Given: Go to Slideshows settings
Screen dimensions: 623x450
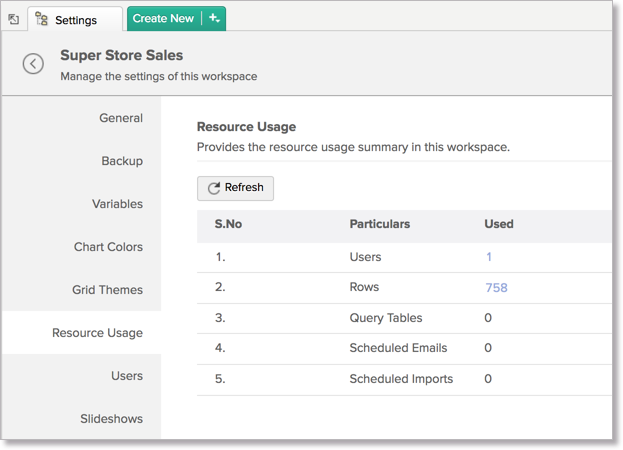Looking at the screenshot, I should (111, 419).
